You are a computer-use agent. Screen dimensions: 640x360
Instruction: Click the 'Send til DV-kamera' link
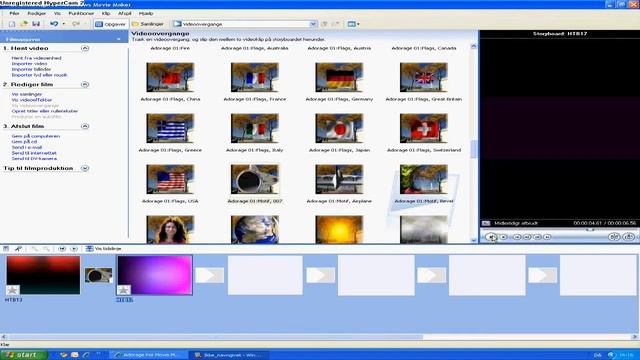pos(34,158)
